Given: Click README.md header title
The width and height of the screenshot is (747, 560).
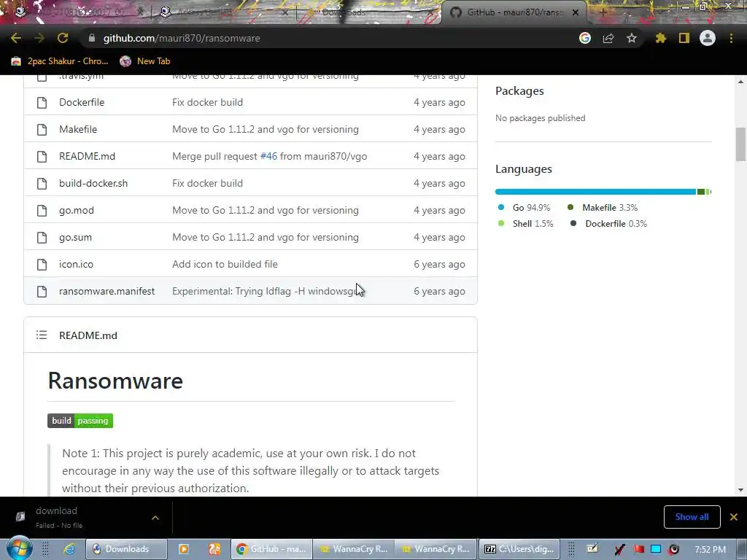Looking at the screenshot, I should 88,335.
